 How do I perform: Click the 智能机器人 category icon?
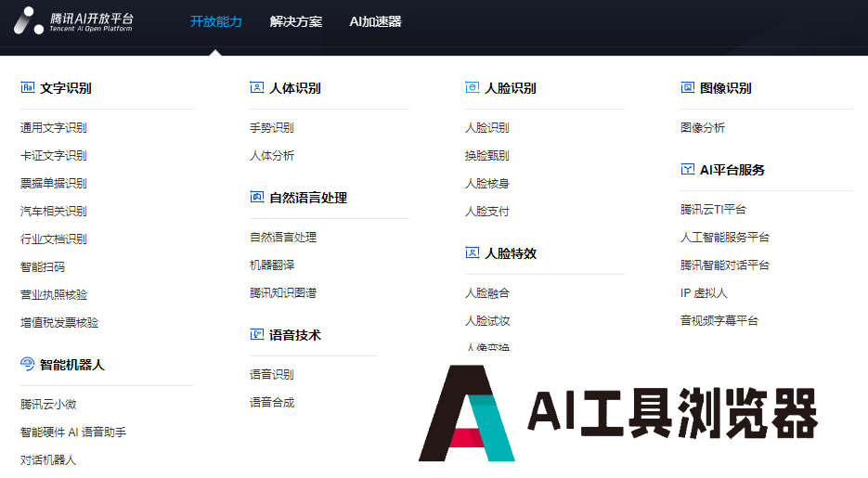[28, 364]
